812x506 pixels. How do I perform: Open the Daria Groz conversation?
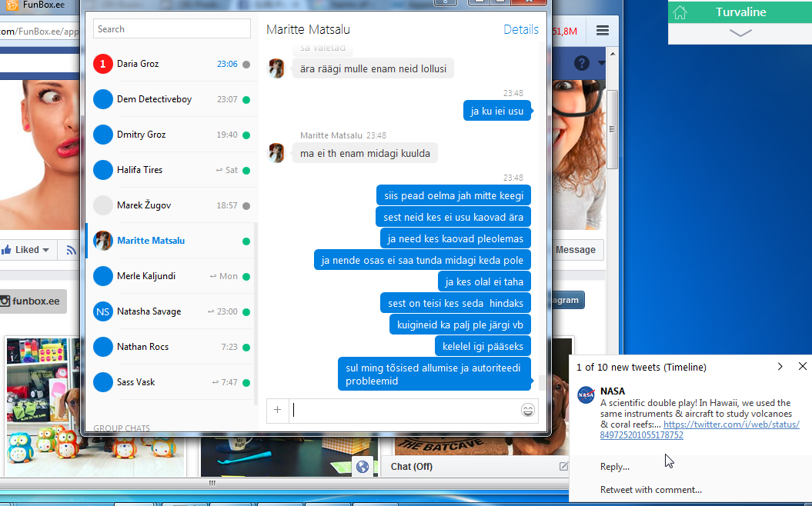[x=172, y=64]
